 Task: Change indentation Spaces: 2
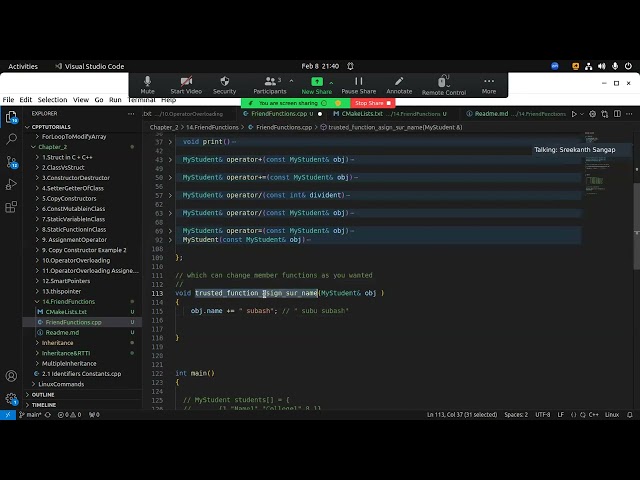(x=516, y=415)
